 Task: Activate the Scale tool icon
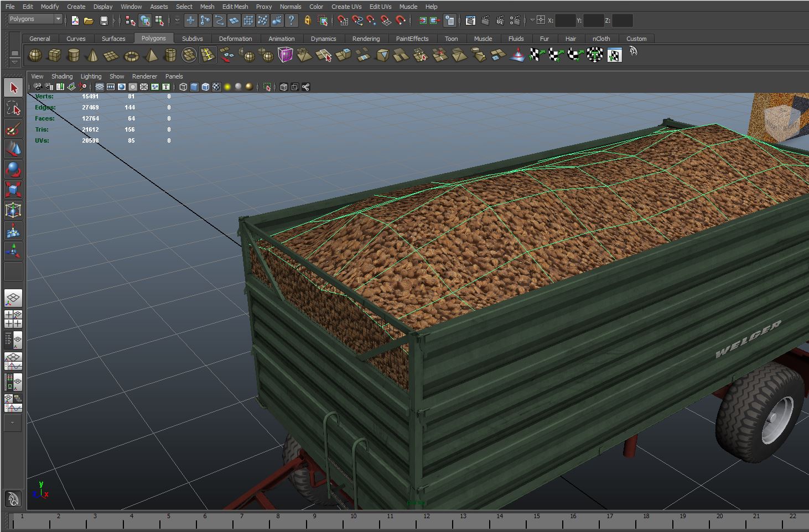13,190
